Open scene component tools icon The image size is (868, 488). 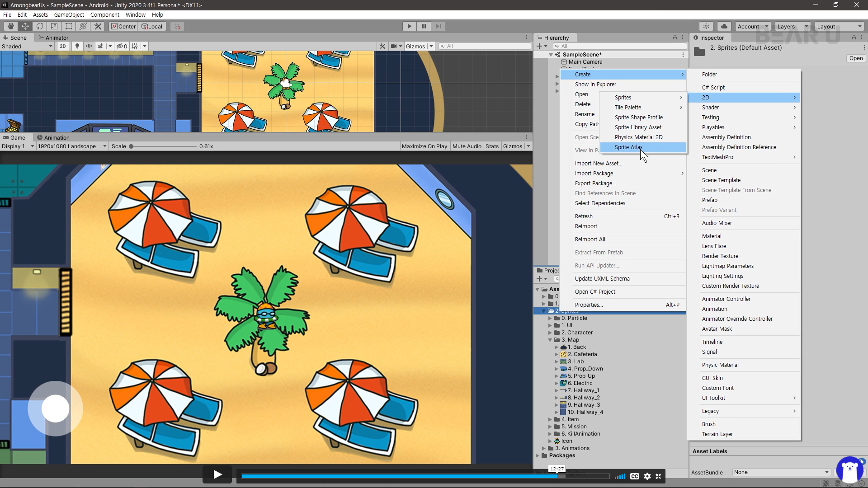[x=382, y=46]
